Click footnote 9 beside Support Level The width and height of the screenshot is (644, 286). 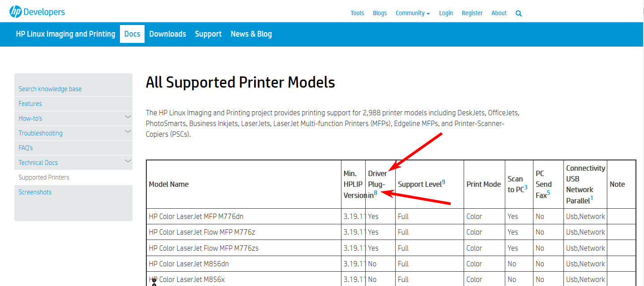click(x=444, y=182)
